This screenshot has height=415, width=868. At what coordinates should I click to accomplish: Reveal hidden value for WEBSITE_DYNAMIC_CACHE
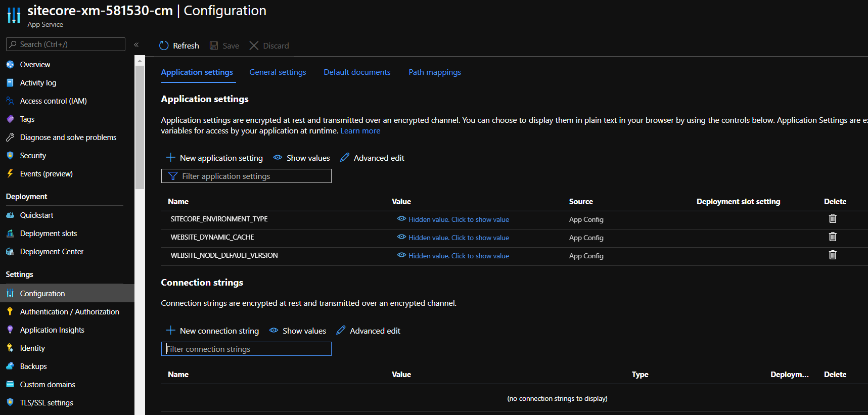pos(453,238)
